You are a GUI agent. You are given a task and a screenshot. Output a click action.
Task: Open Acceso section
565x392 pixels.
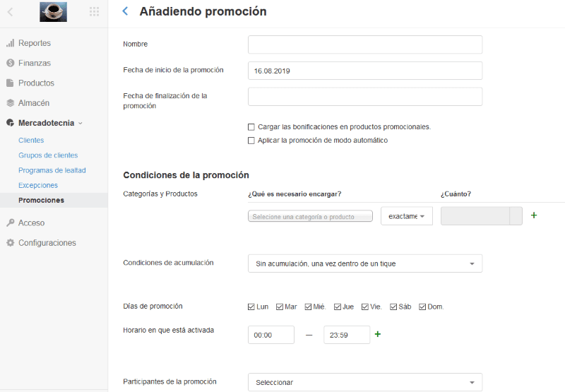pos(31,222)
